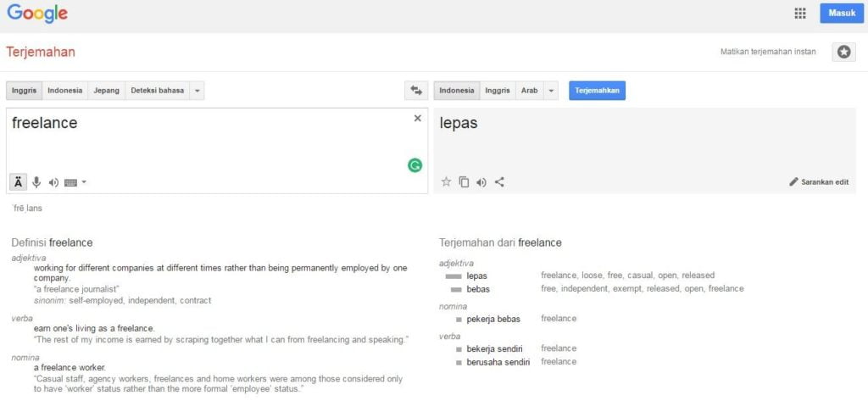The image size is (868, 401).
Task: Select bebas translation entry
Action: 478,289
